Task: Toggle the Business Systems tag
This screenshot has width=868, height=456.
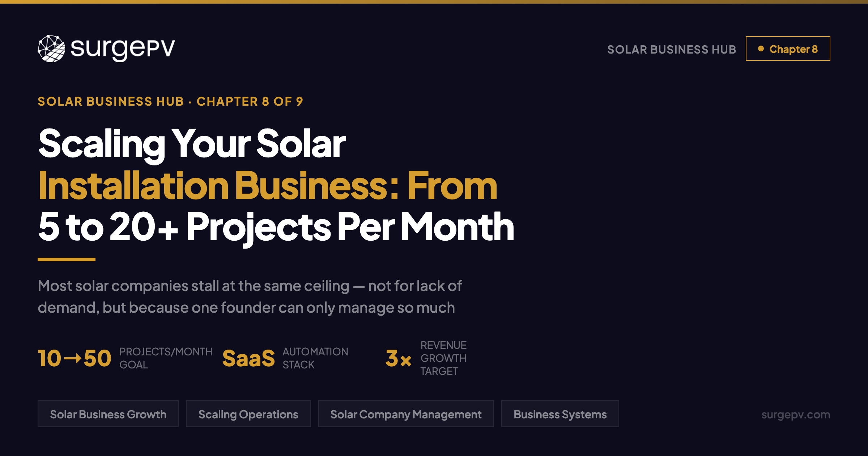Action: coord(560,414)
